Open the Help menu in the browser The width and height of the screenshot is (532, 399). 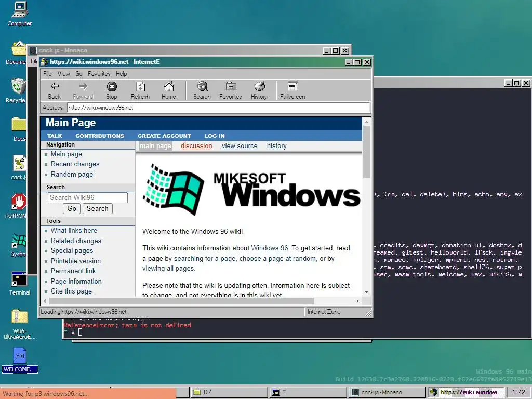coord(121,74)
